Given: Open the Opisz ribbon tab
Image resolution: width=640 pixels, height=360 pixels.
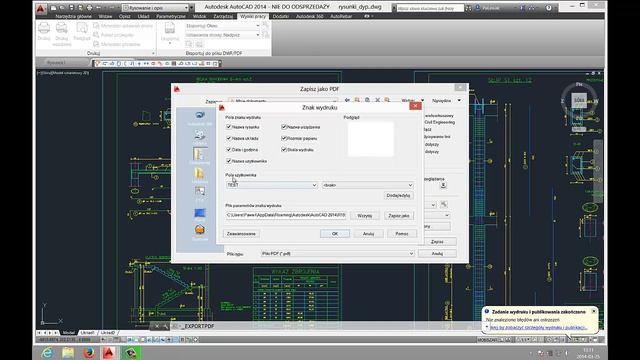Looking at the screenshot, I should pos(124,16).
